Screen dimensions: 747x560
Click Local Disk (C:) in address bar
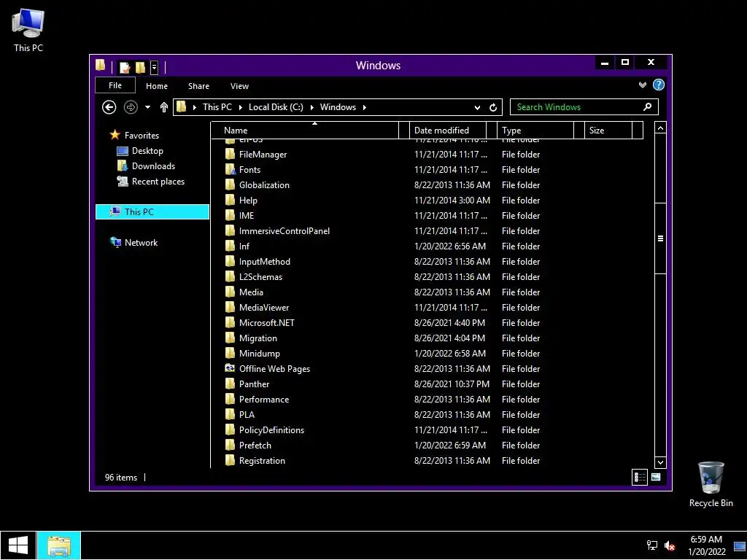click(x=276, y=107)
